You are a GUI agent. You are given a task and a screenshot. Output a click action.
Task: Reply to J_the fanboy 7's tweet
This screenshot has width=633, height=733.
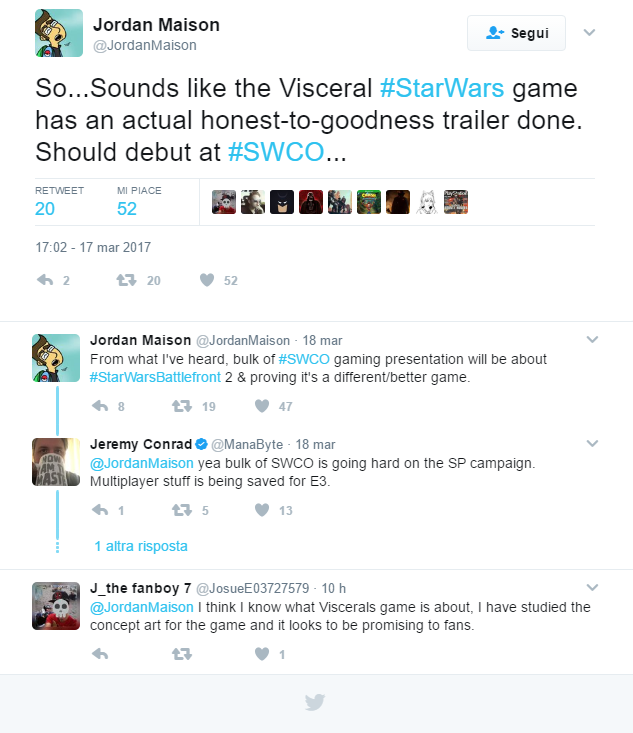click(x=99, y=654)
